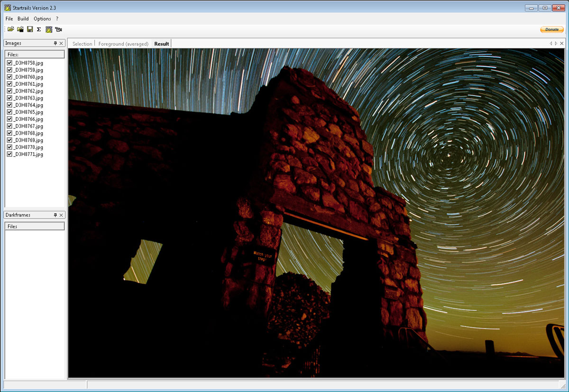The height and width of the screenshot is (392, 569).
Task: Select file name _D3H8767.jpg
Action: (x=28, y=126)
